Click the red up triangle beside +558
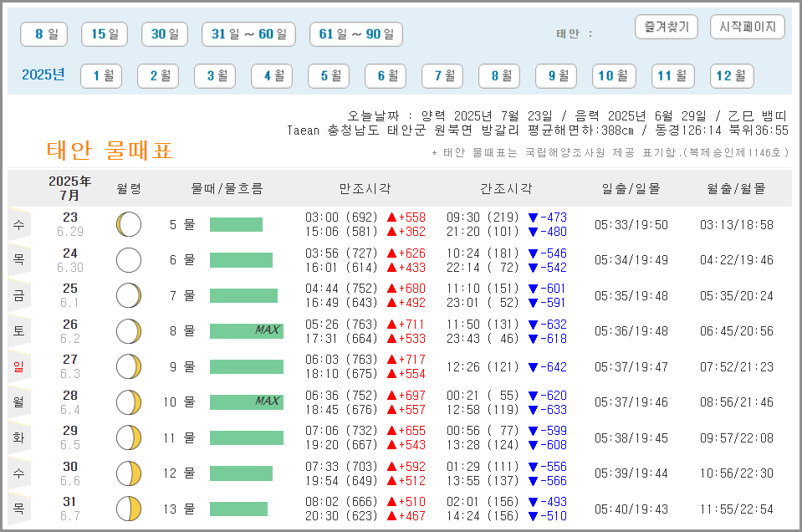Screen dimensions: 802x532 pyautogui.click(x=391, y=217)
